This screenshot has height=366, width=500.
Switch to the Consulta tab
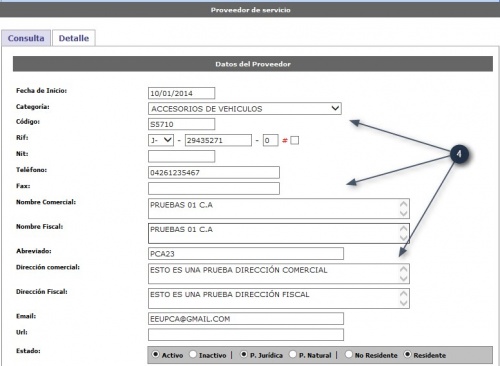[26, 38]
